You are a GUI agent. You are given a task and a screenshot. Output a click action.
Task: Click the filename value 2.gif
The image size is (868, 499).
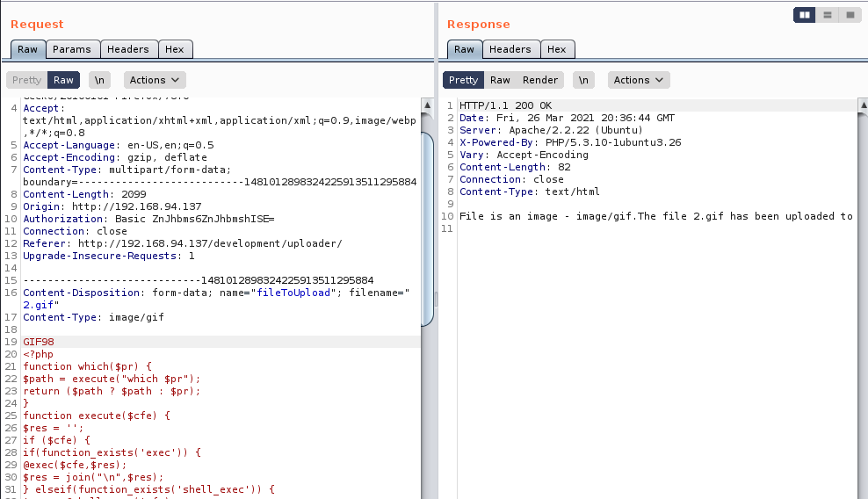[x=38, y=305]
